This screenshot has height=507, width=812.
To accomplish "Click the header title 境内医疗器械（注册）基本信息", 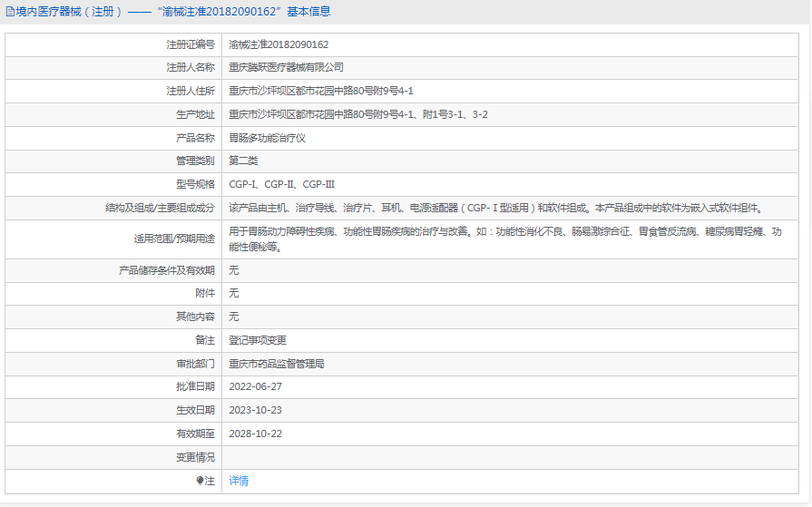I will pos(172,12).
